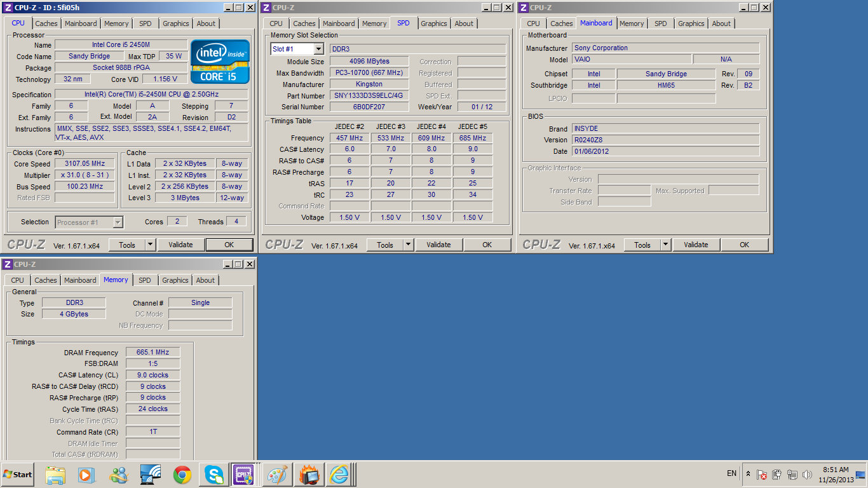Open Windows Live Messenger taskbar icon
The height and width of the screenshot is (488, 868).
(x=118, y=474)
